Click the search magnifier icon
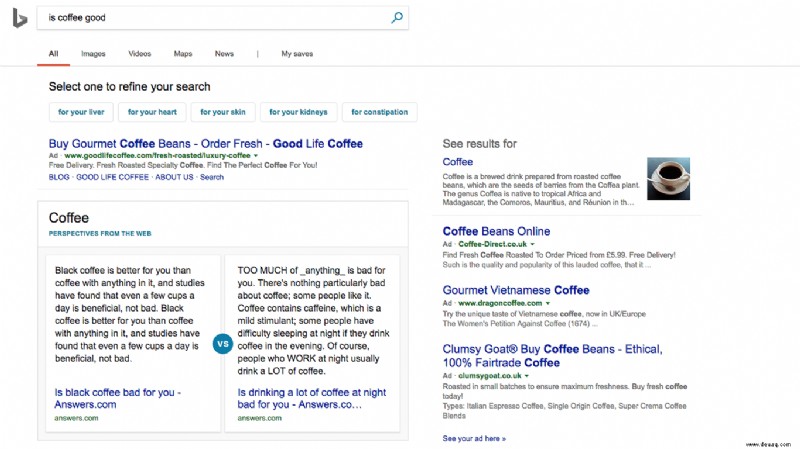Image resolution: width=800 pixels, height=449 pixels. [x=396, y=18]
